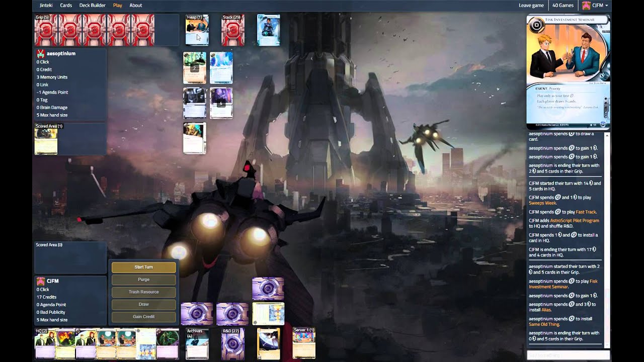Click the Grip (5) label

[42, 18]
